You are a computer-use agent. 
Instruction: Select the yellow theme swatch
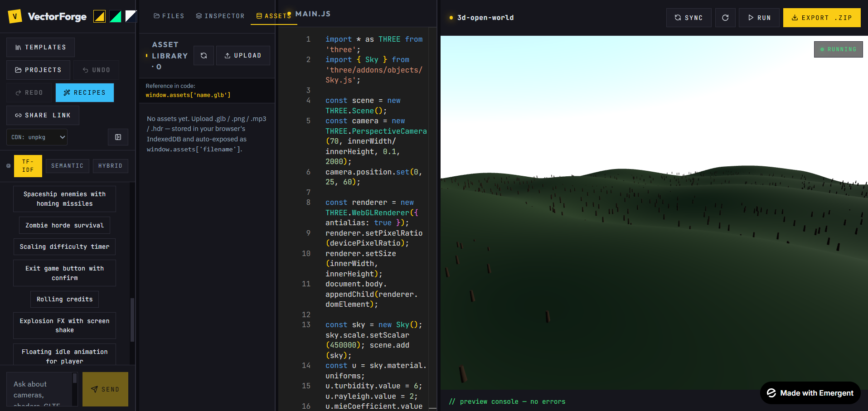point(99,17)
